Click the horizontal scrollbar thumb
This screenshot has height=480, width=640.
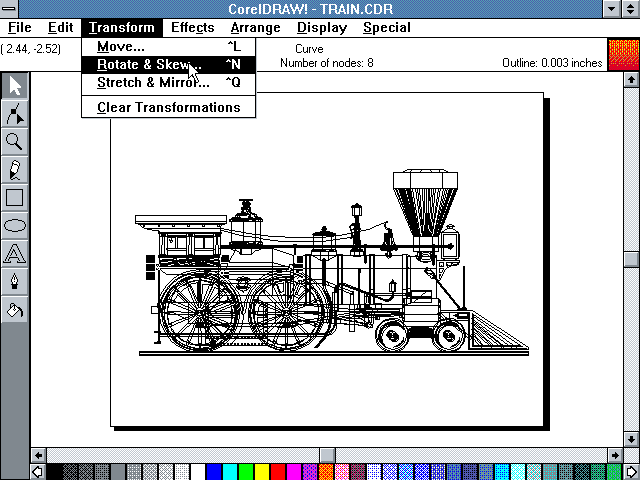(327, 455)
